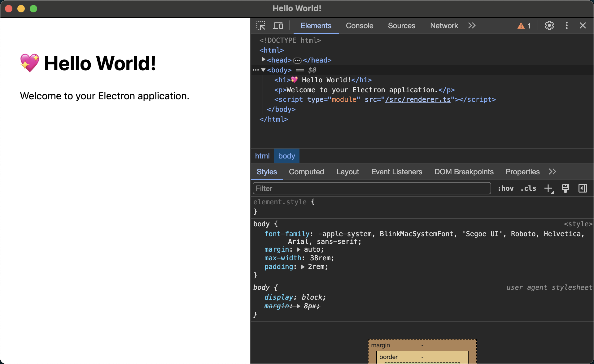Screen dimensions: 594x364
Task: Activate the element inspector picker icon
Action: (261, 26)
